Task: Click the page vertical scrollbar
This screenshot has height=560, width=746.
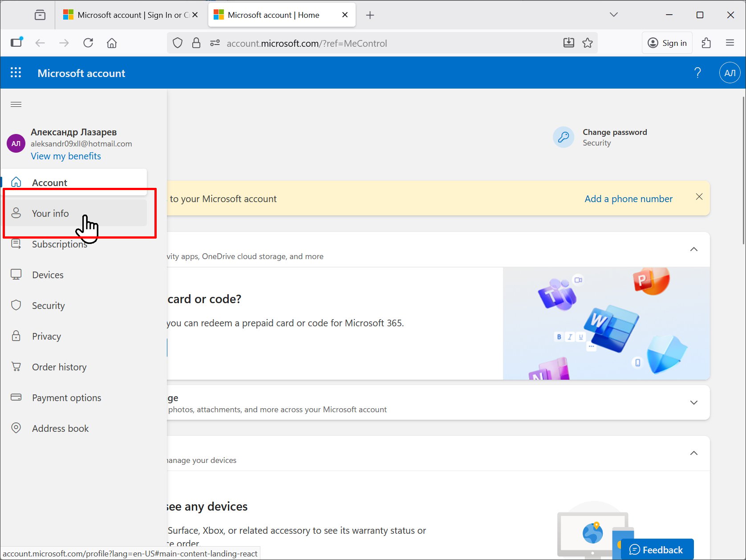Action: coord(743,170)
